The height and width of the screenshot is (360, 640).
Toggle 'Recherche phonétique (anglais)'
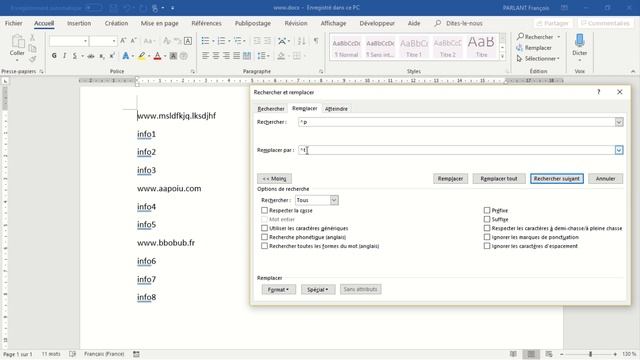(264, 237)
